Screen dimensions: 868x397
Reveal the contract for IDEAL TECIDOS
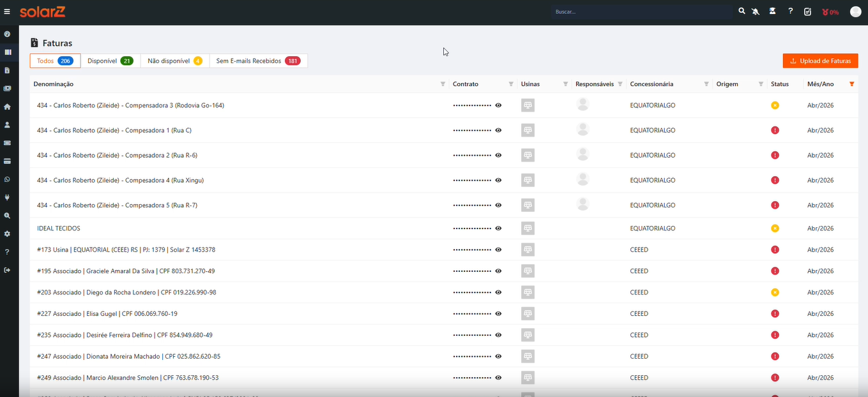(x=498, y=228)
